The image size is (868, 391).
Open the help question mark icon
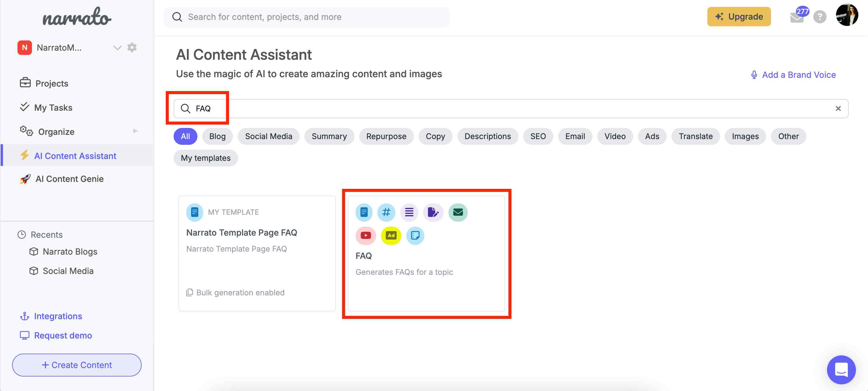click(819, 17)
